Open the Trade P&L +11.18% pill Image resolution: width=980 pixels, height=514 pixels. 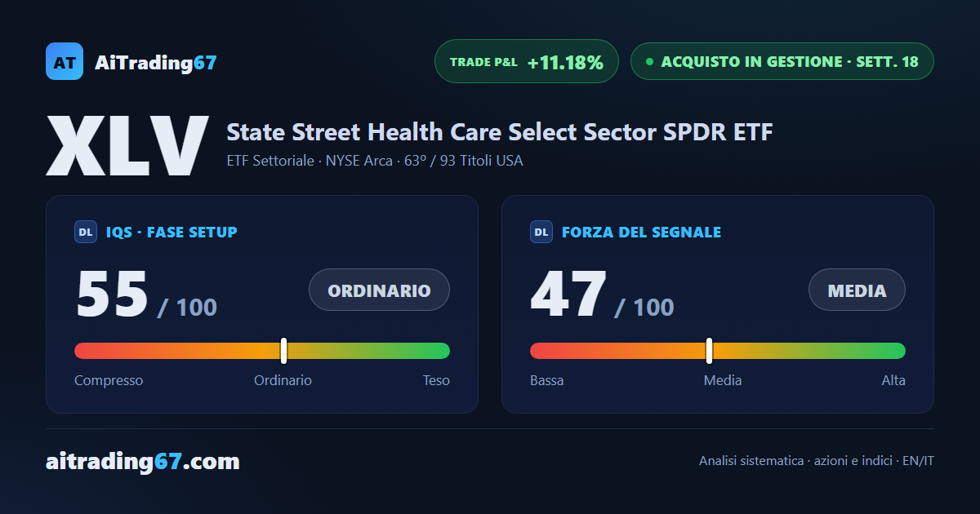527,61
